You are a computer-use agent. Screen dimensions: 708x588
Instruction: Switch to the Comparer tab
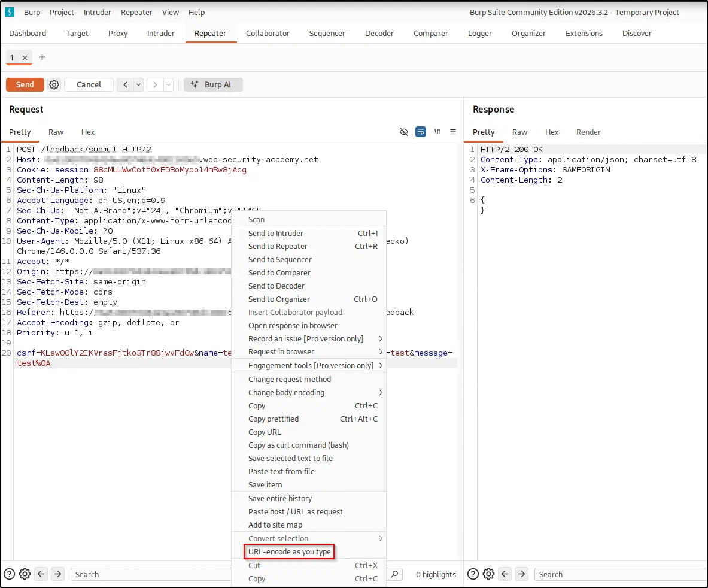pyautogui.click(x=431, y=33)
